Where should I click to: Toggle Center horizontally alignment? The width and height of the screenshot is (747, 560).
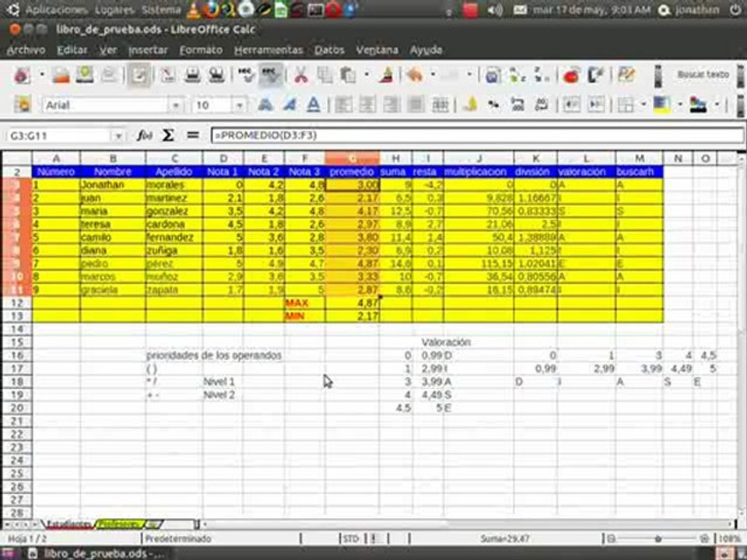point(367,104)
